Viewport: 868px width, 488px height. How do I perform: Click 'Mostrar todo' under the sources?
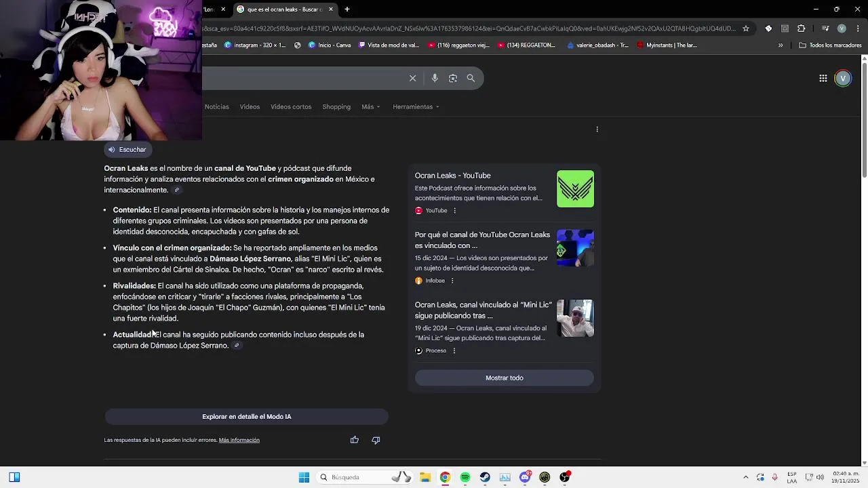tap(505, 378)
